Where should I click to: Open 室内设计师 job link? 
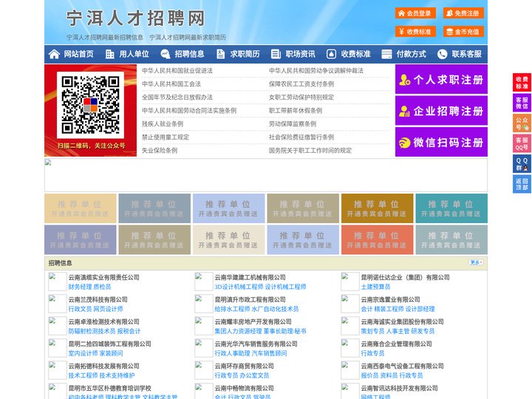click(x=83, y=353)
